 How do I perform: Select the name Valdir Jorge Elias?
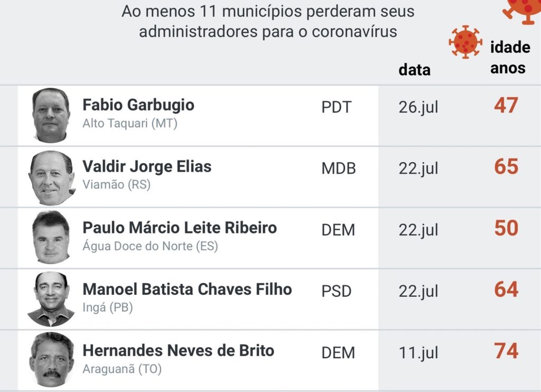tap(147, 166)
